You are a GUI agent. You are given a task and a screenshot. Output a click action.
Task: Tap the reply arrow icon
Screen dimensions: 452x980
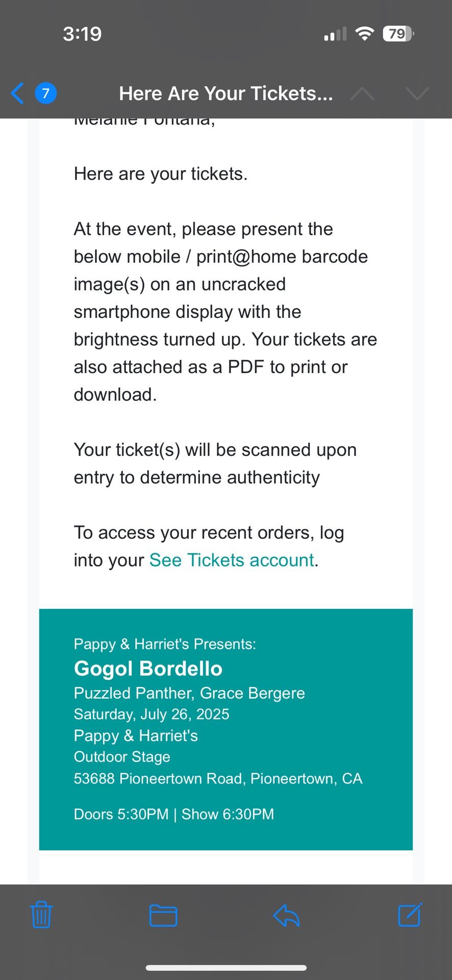(286, 915)
